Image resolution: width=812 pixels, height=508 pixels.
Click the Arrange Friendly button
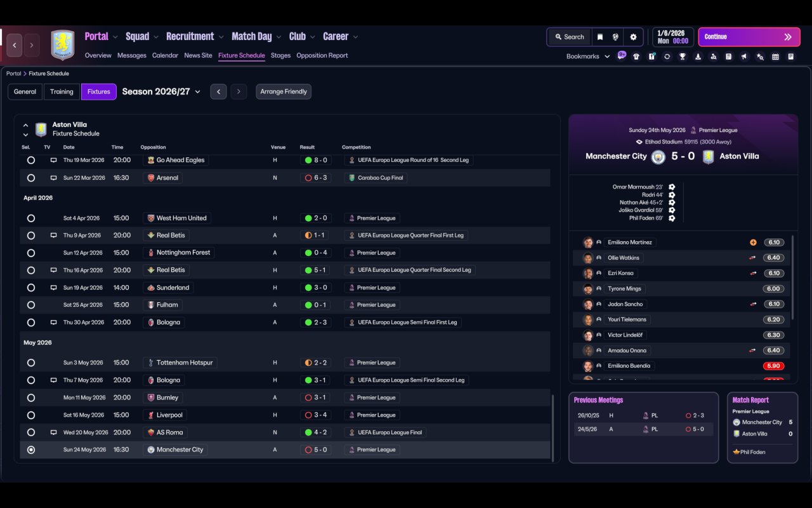click(x=284, y=91)
